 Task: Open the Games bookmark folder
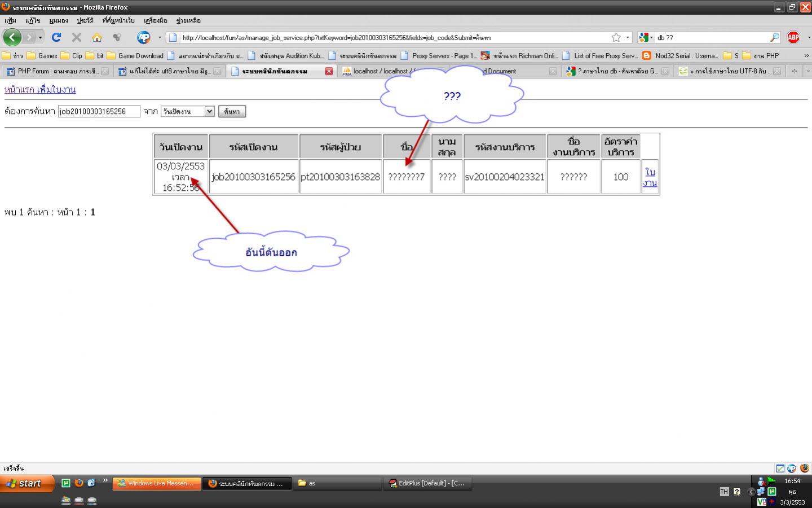tap(42, 55)
